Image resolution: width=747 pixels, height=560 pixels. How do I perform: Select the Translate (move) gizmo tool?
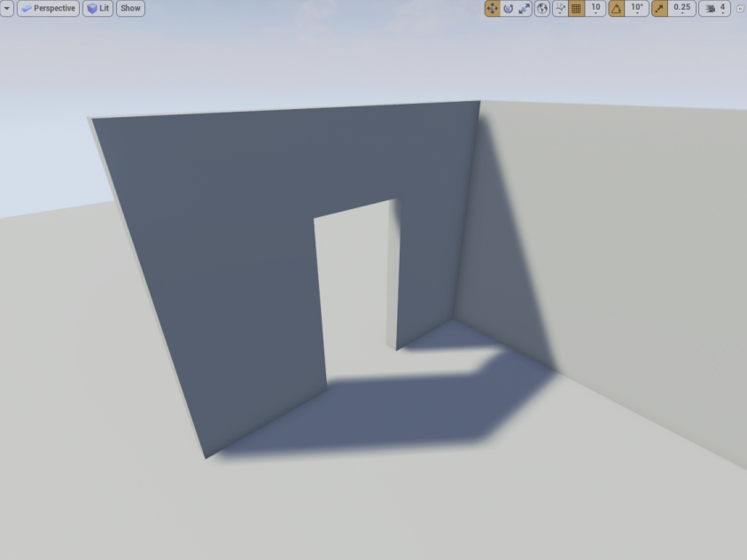tap(493, 8)
